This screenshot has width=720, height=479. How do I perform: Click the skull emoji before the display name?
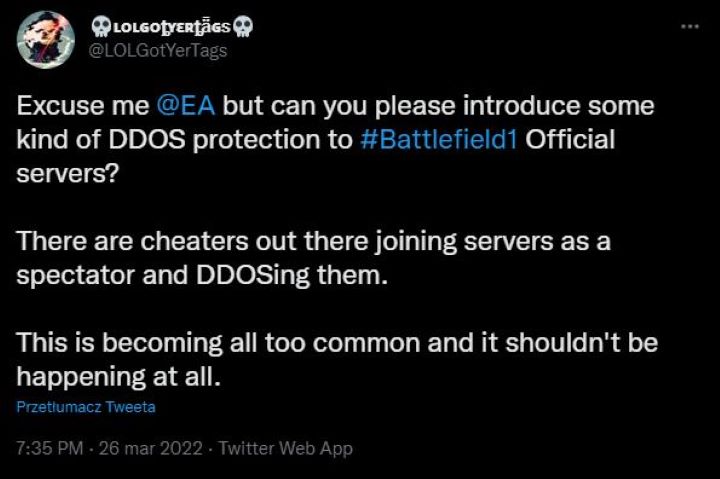[x=100, y=27]
